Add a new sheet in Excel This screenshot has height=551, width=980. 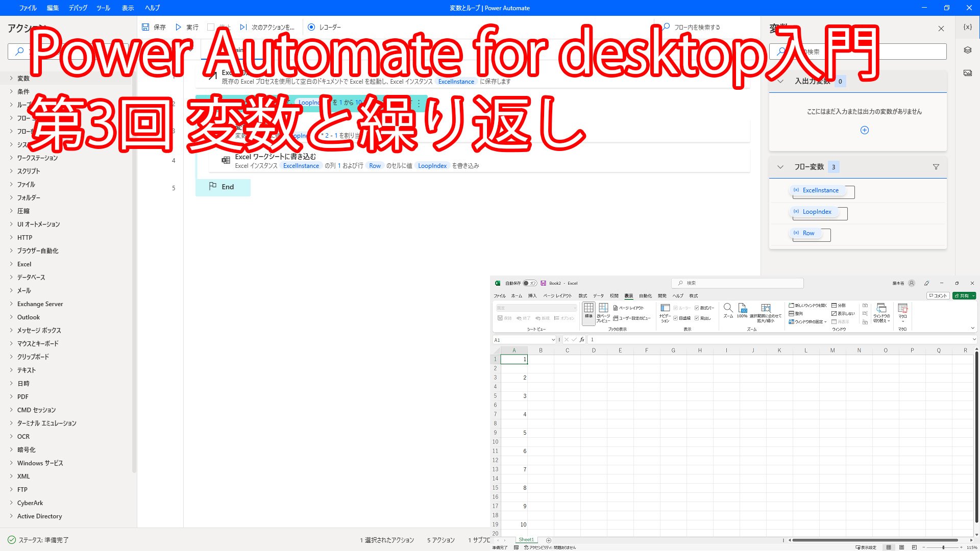click(549, 540)
